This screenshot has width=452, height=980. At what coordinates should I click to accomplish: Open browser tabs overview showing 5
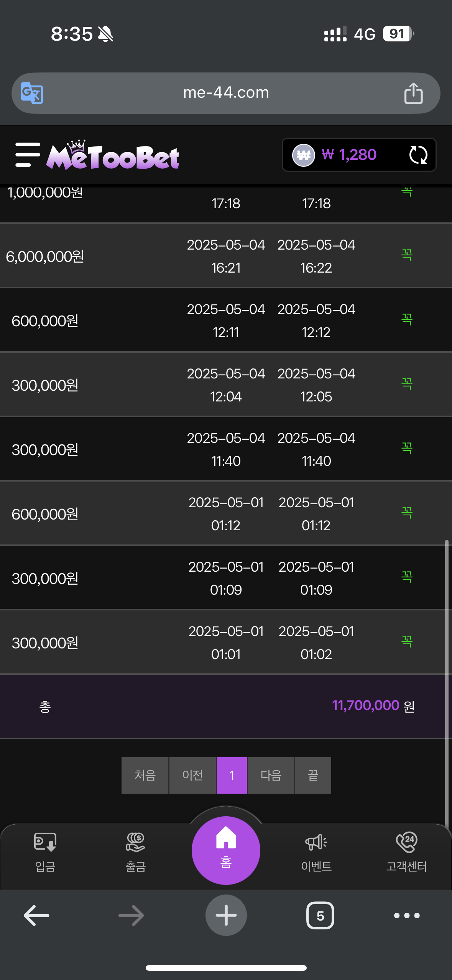(x=320, y=916)
